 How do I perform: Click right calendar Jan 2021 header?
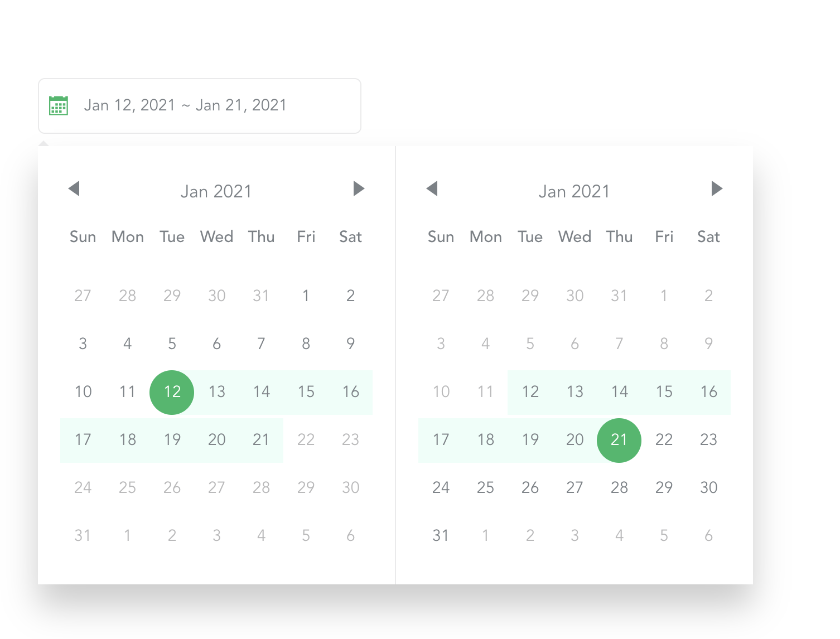coord(575,191)
